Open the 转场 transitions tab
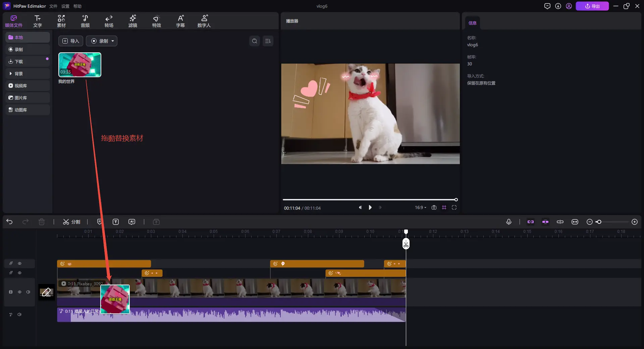 (109, 21)
